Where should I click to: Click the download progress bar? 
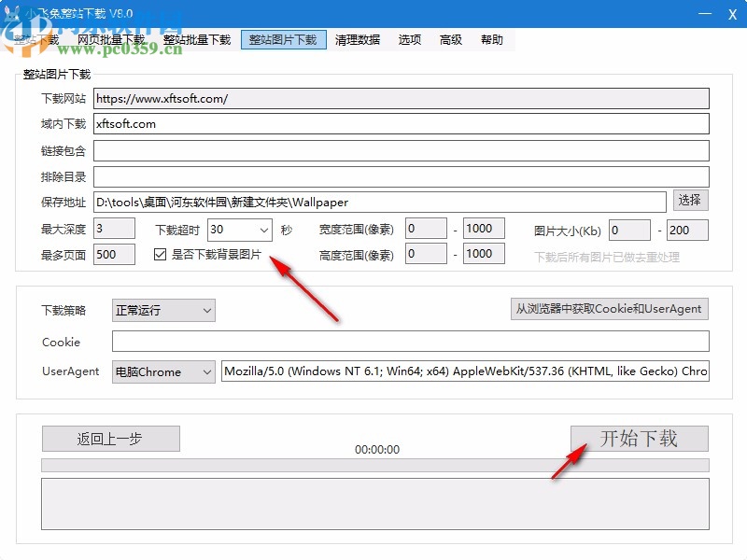tap(373, 464)
